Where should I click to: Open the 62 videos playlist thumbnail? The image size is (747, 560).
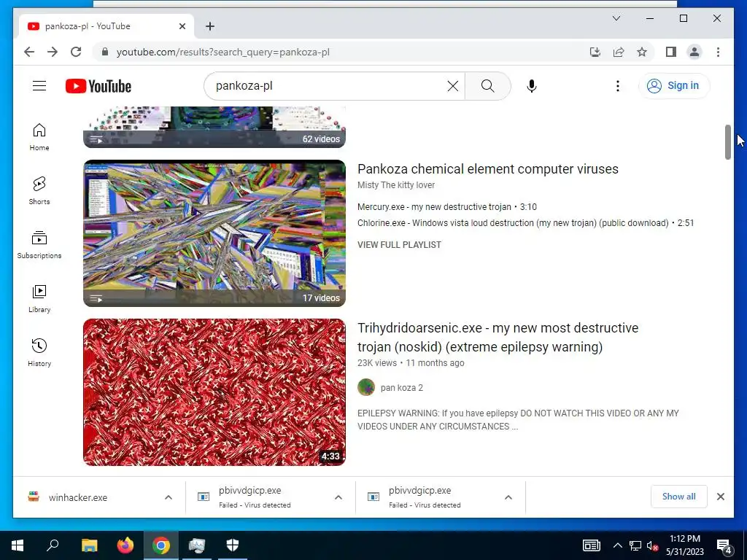click(214, 127)
